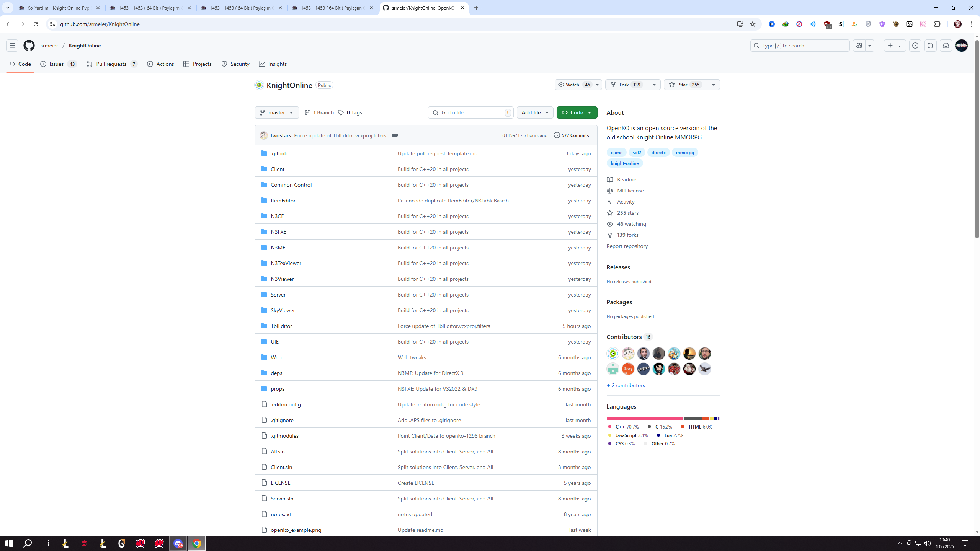The image size is (980, 551).
Task: Open the notes.txt file
Action: [281, 514]
